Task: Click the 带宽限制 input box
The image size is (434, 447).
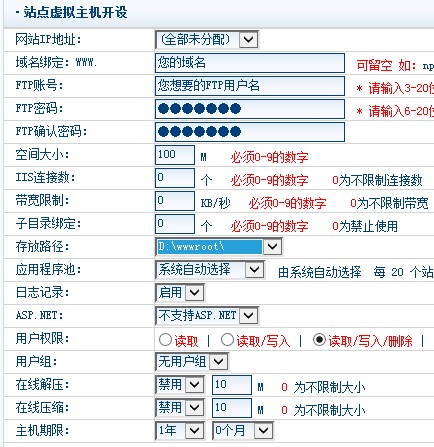Action: [175, 201]
